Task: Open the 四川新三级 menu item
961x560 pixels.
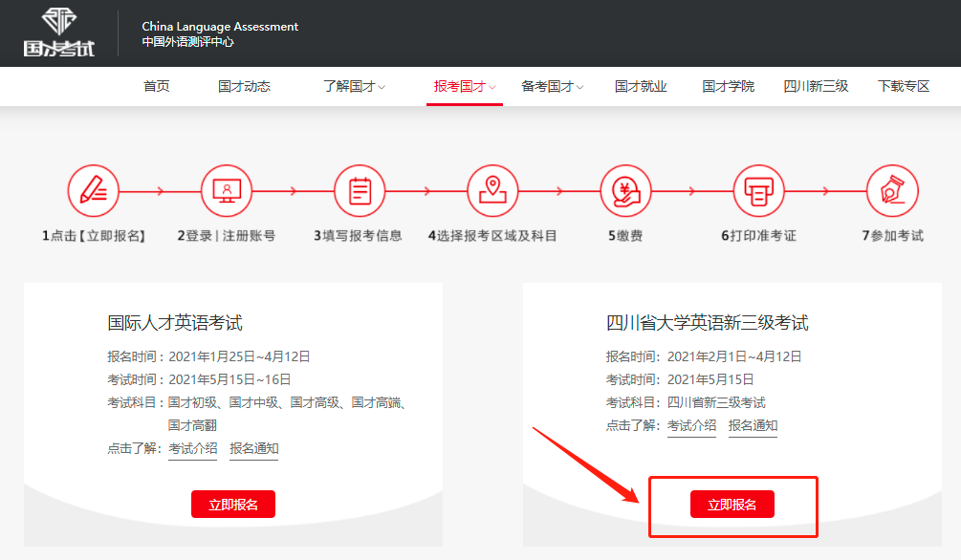Action: (x=816, y=86)
